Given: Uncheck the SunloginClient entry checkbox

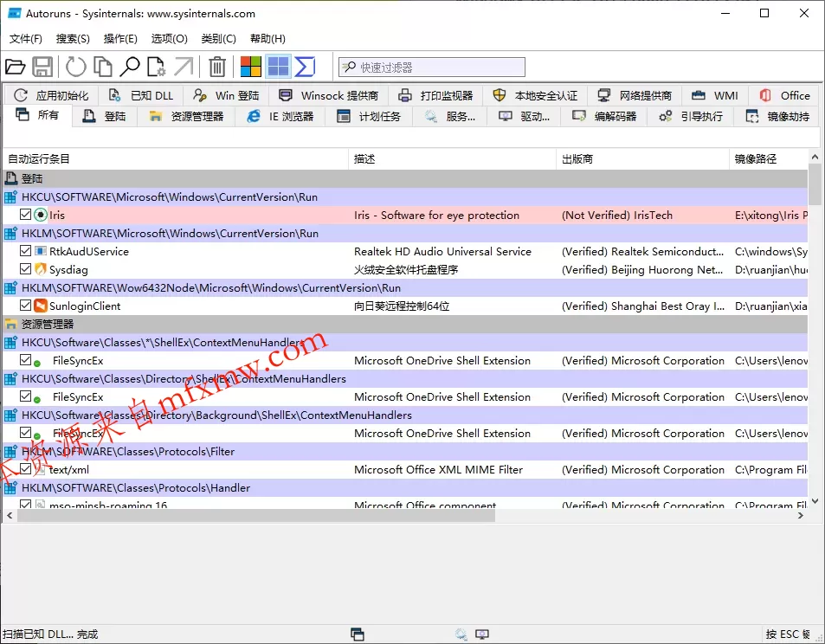Looking at the screenshot, I should pos(25,306).
